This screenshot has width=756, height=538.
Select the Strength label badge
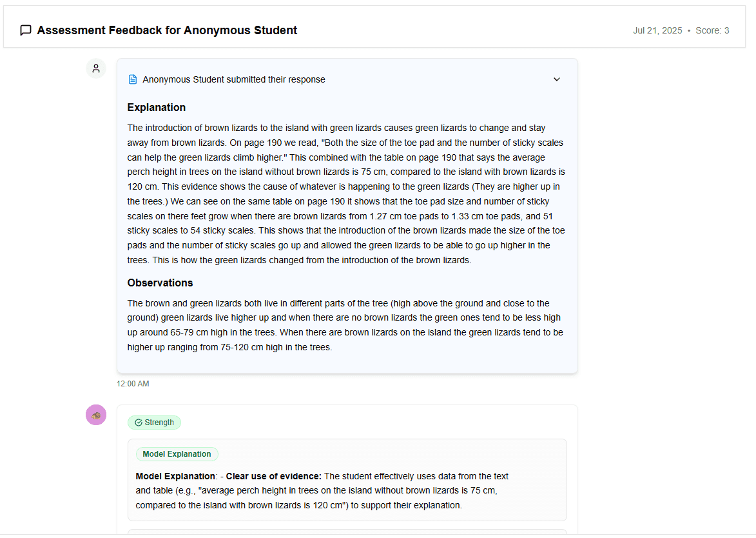click(154, 422)
